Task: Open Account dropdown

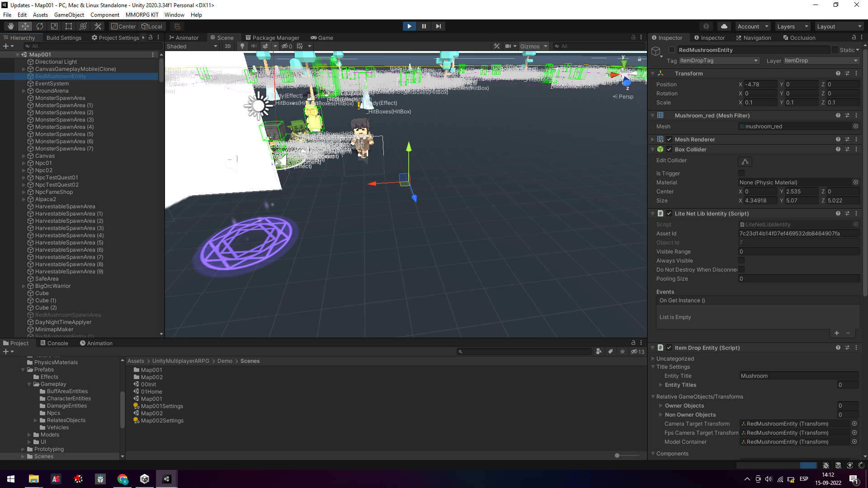Action: click(x=752, y=26)
